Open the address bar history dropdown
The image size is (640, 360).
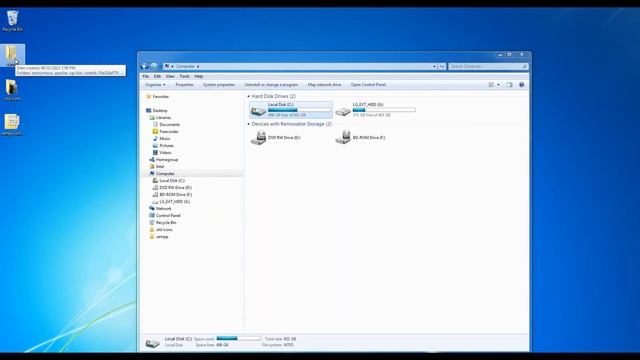pyautogui.click(x=434, y=66)
